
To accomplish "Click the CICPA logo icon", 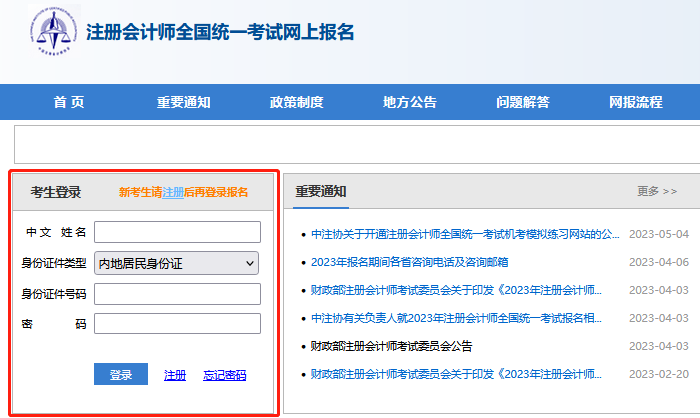I will point(54,31).
